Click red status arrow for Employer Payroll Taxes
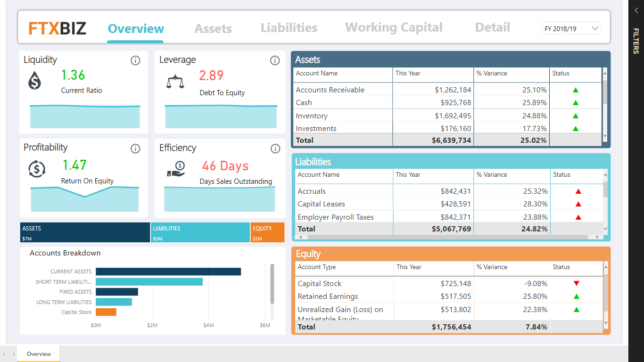This screenshot has width=644, height=362. click(x=578, y=217)
